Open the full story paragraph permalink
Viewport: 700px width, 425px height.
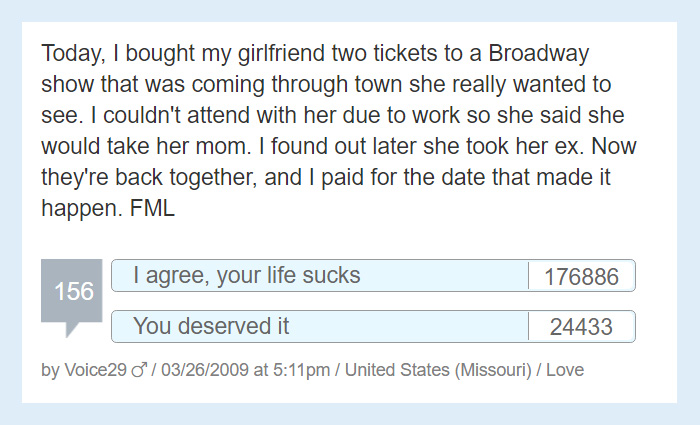point(339,130)
